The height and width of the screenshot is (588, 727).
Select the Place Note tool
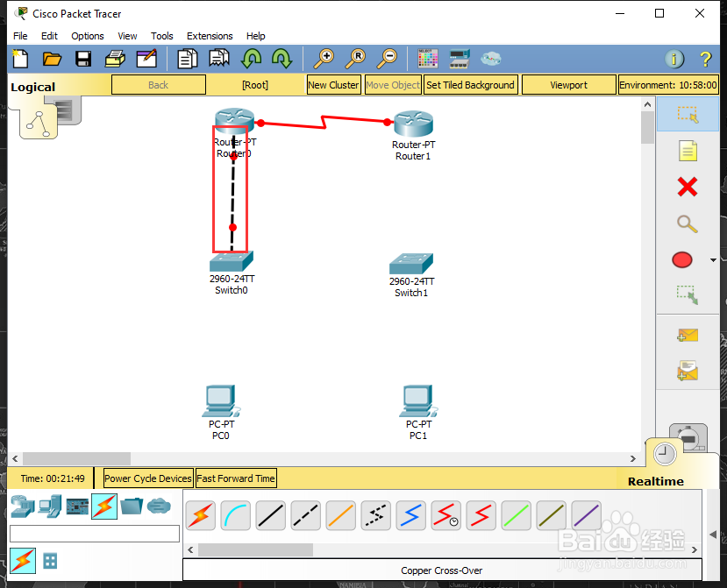point(688,151)
